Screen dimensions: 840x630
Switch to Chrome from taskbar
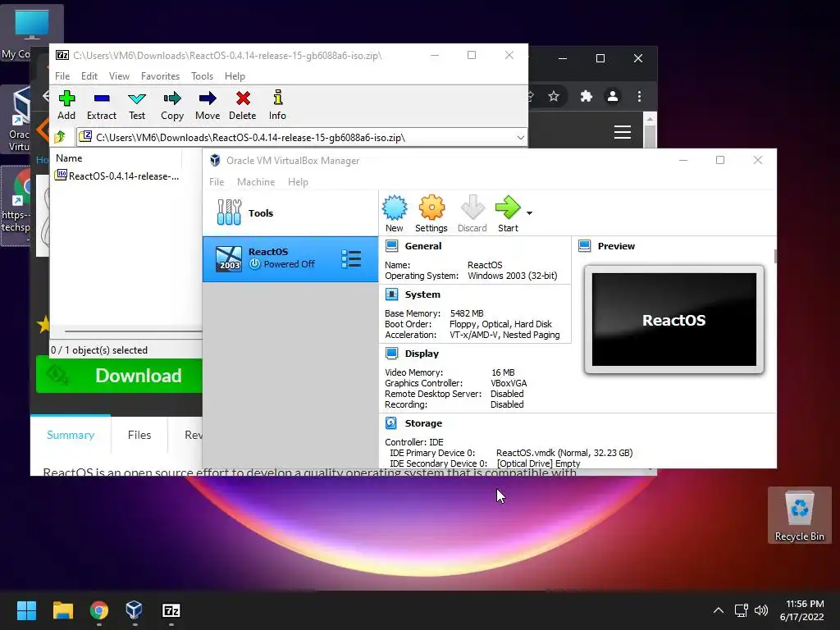coord(99,610)
